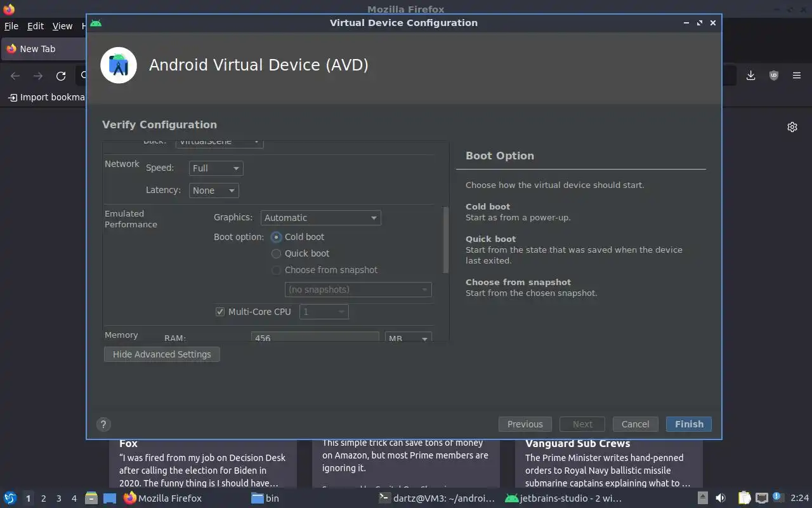This screenshot has height=508, width=812.
Task: Reload the page in Firefox
Action: pos(61,76)
